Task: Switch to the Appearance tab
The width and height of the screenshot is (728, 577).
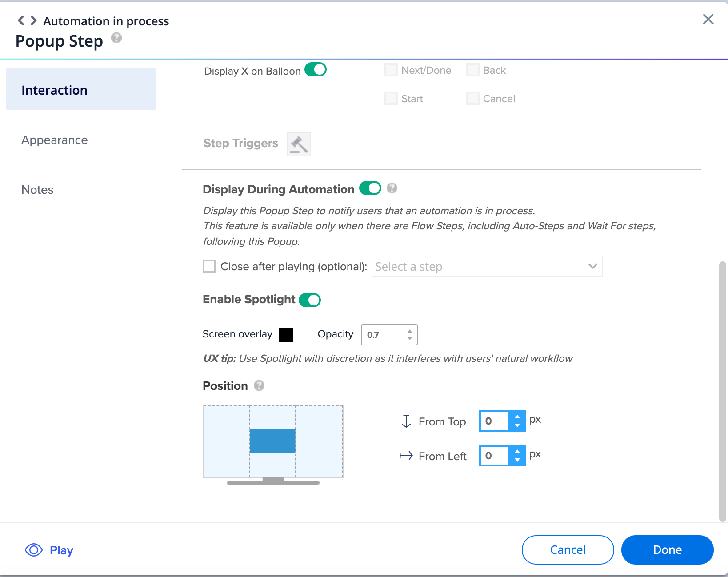Action: (54, 140)
